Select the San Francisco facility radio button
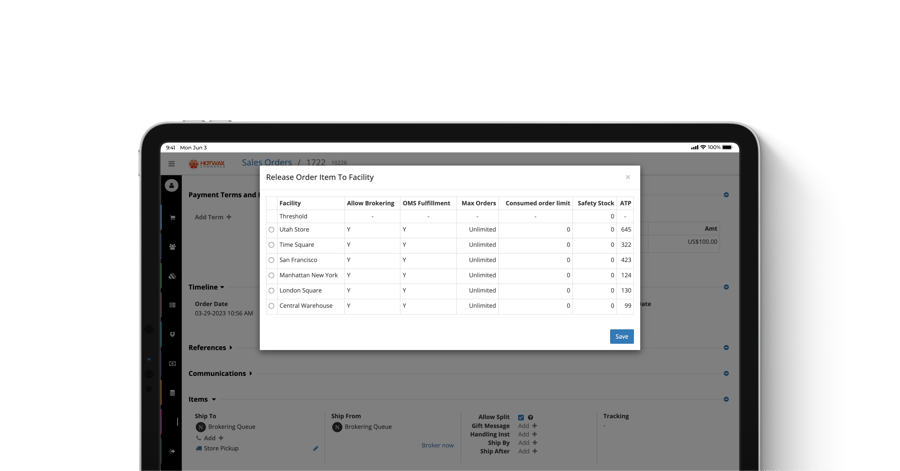 [x=271, y=260]
